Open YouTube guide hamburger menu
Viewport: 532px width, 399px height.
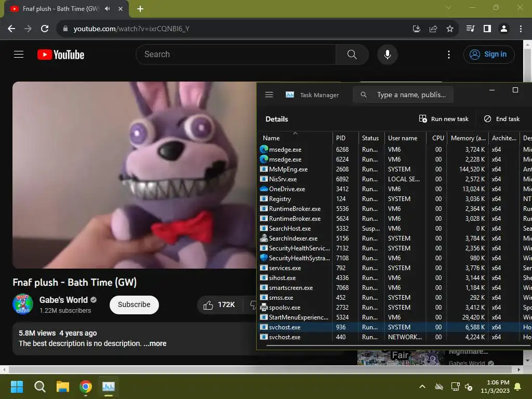click(x=19, y=54)
